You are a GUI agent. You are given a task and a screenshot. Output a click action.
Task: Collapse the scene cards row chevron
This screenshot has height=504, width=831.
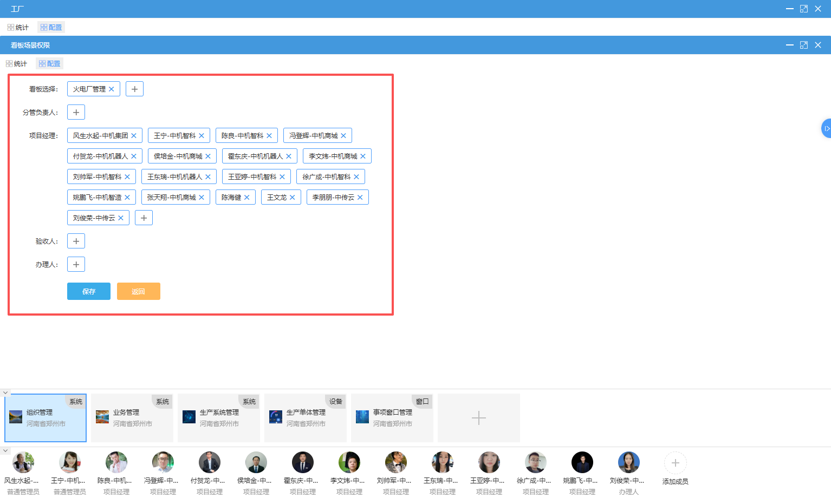click(5, 392)
